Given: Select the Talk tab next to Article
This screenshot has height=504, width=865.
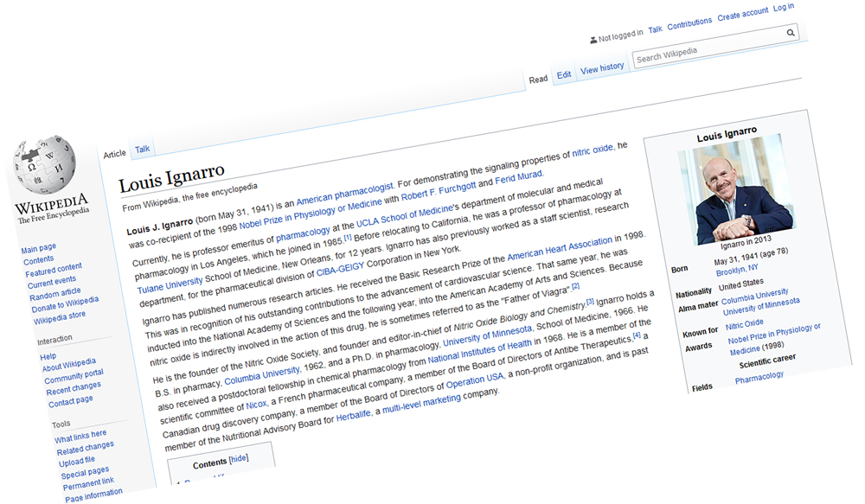Looking at the screenshot, I should (x=143, y=149).
